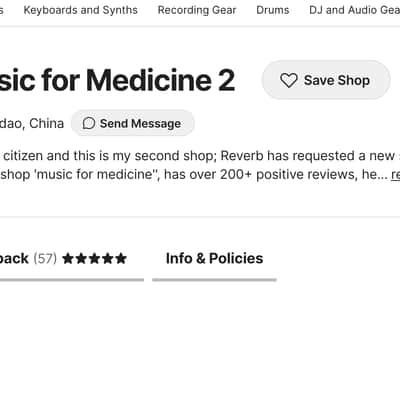This screenshot has width=400, height=400.
Task: Click the China location text
Action: [46, 124]
